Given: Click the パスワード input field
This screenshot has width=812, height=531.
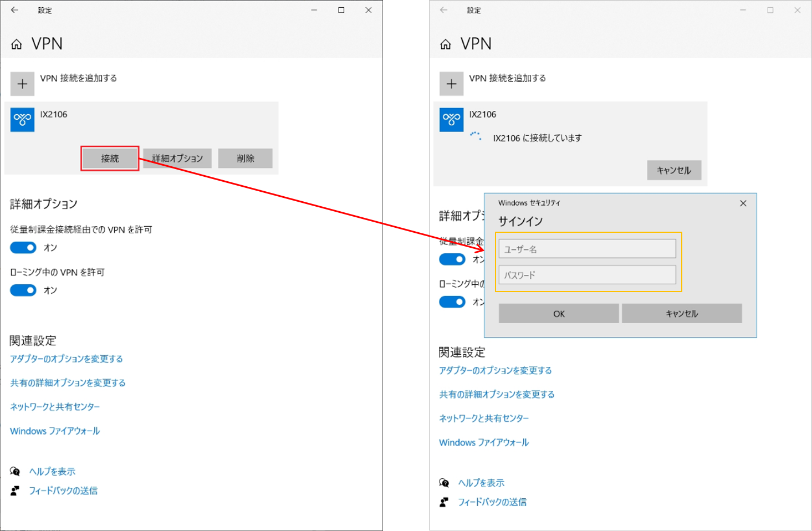Looking at the screenshot, I should click(587, 275).
